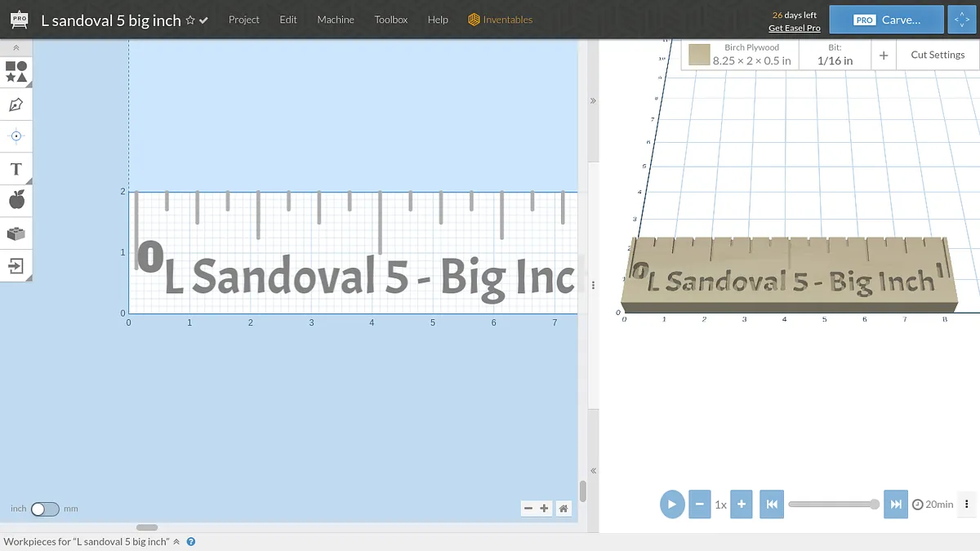Reset canvas view with home icon

pyautogui.click(x=563, y=509)
